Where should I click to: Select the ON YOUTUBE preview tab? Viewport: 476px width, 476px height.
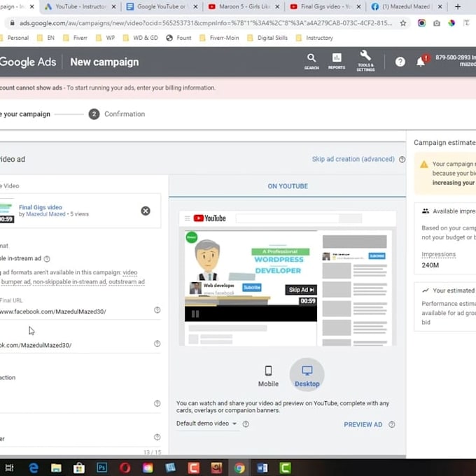click(288, 186)
